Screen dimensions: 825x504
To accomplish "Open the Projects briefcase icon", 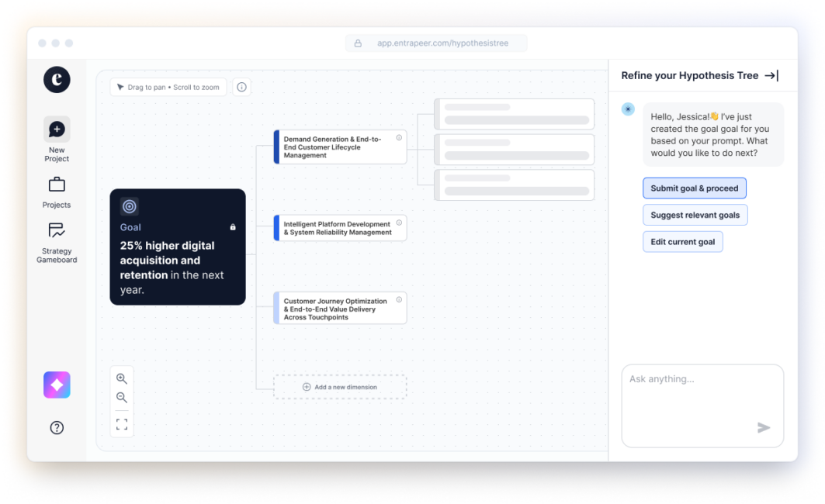I will (57, 185).
